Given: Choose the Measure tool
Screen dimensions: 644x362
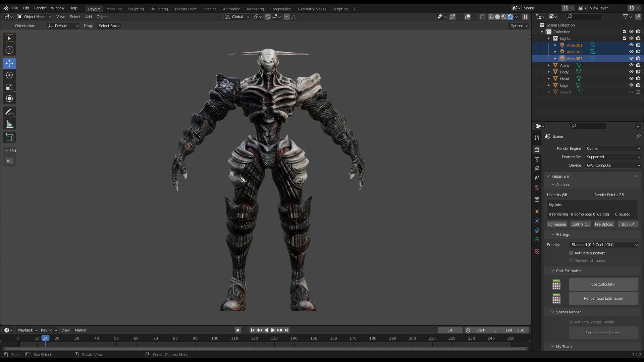Looking at the screenshot, I should (9, 124).
